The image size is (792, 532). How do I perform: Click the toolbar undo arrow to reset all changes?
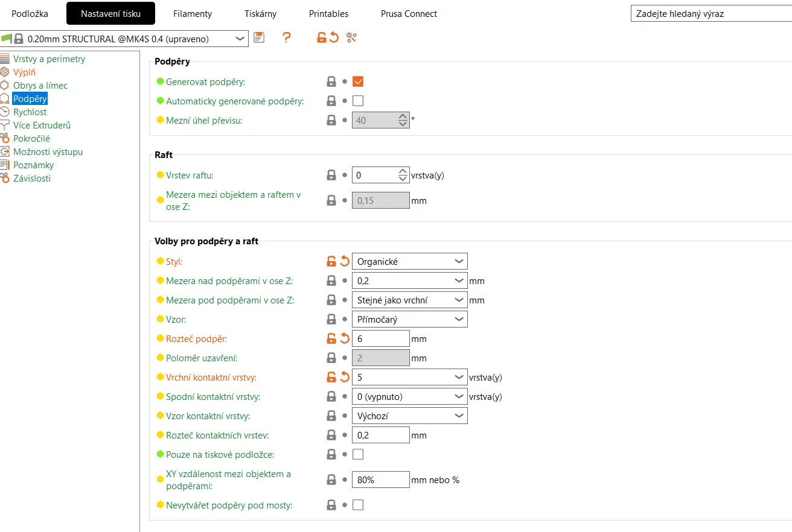click(334, 38)
